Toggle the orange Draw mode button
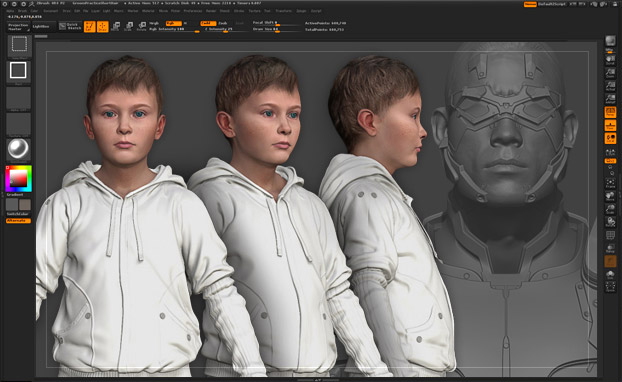This screenshot has width=622, height=382. (103, 27)
